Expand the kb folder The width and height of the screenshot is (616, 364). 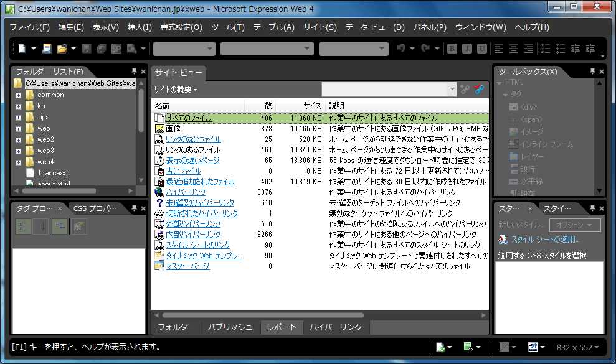click(x=18, y=106)
